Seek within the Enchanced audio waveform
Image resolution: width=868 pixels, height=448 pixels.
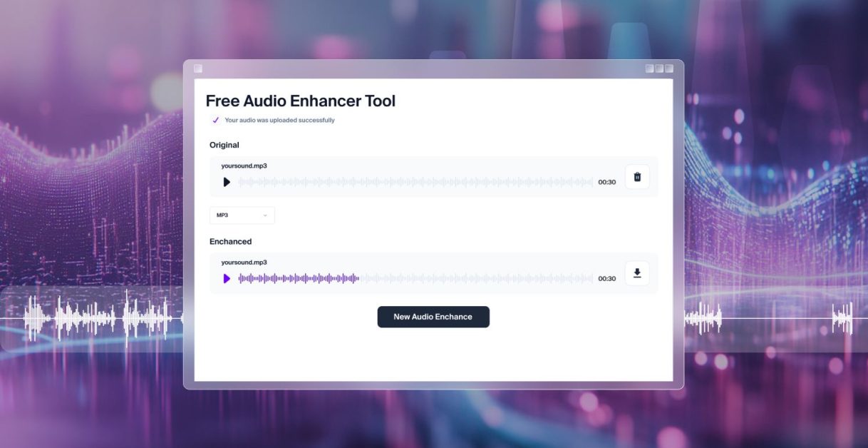point(415,278)
